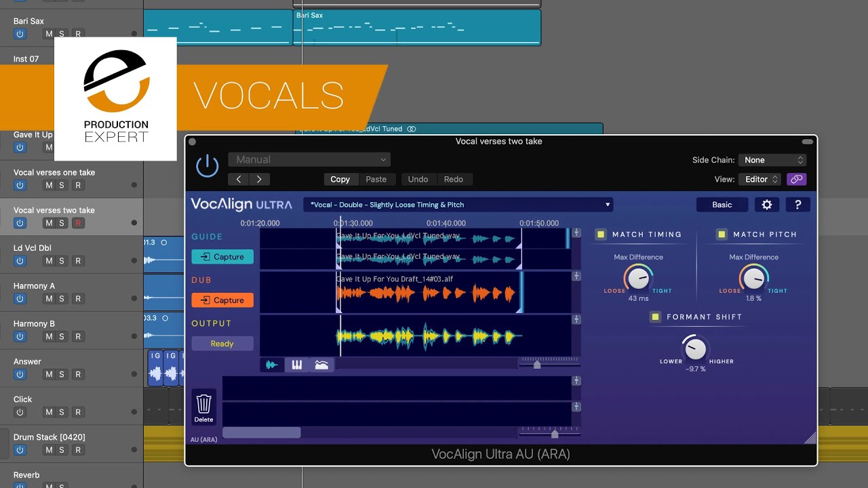
Task: Click Match Timing Max Difference knob
Action: tap(638, 278)
